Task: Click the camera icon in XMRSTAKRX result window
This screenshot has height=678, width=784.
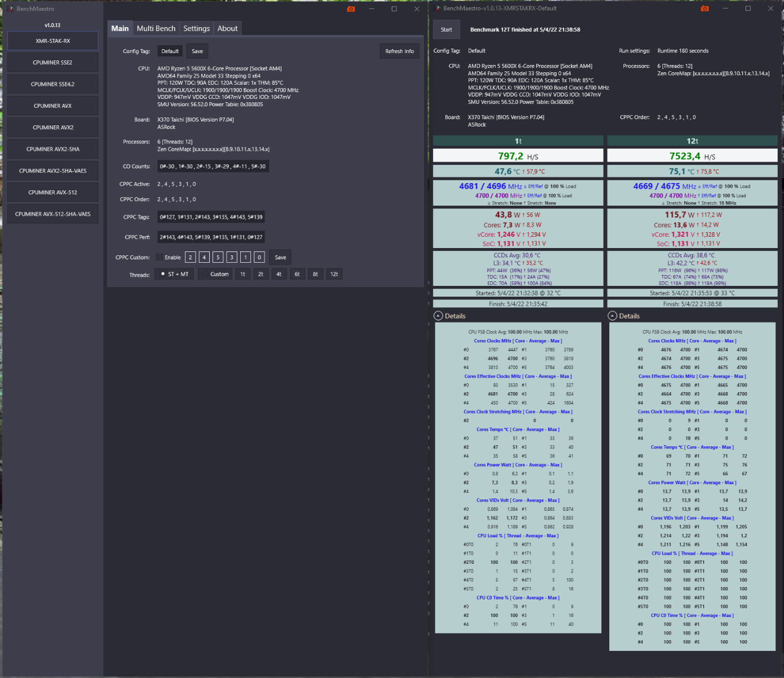Action: 704,8
